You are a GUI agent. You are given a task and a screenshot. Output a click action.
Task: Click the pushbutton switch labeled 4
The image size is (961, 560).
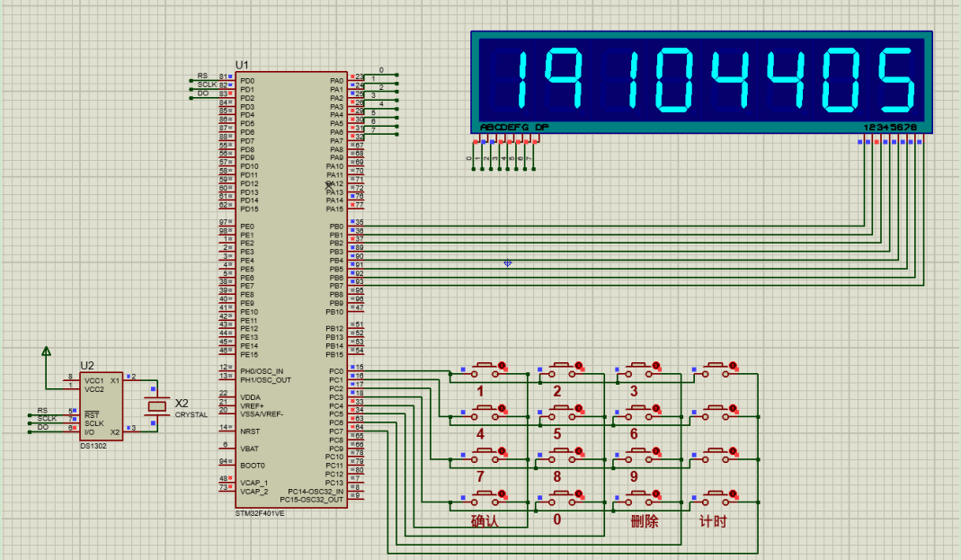[x=486, y=413]
